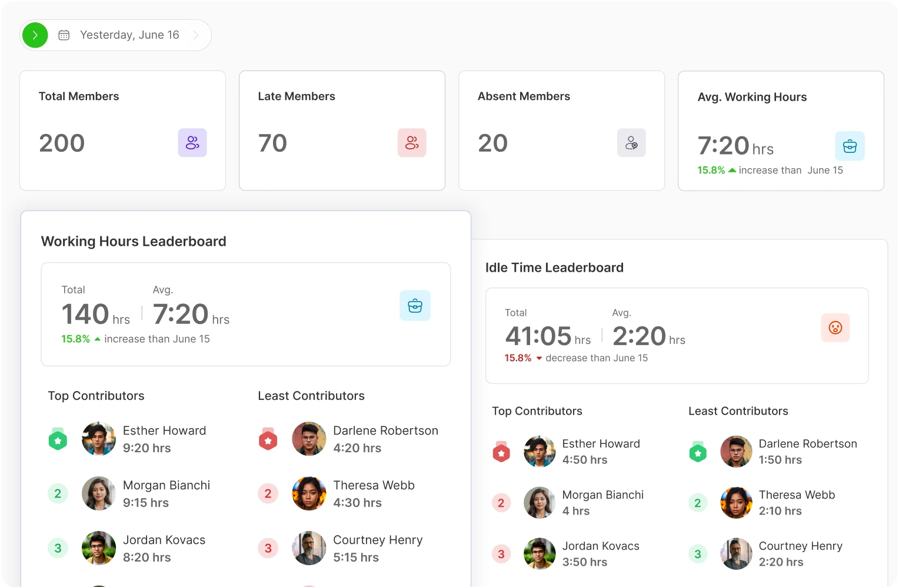
Task: Click total '41:05 hrs' in Idle Time Leaderboard
Action: point(547,336)
